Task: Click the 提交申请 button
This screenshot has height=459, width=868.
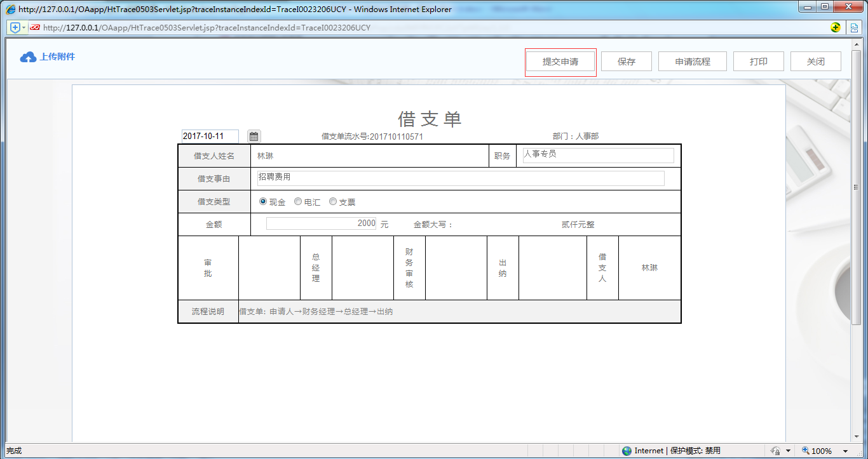Action: pos(560,61)
